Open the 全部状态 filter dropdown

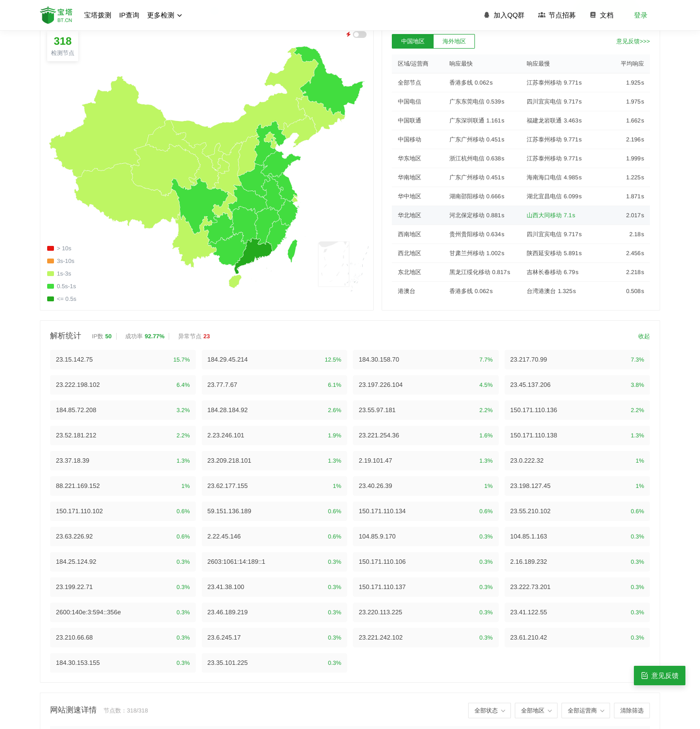tap(490, 711)
